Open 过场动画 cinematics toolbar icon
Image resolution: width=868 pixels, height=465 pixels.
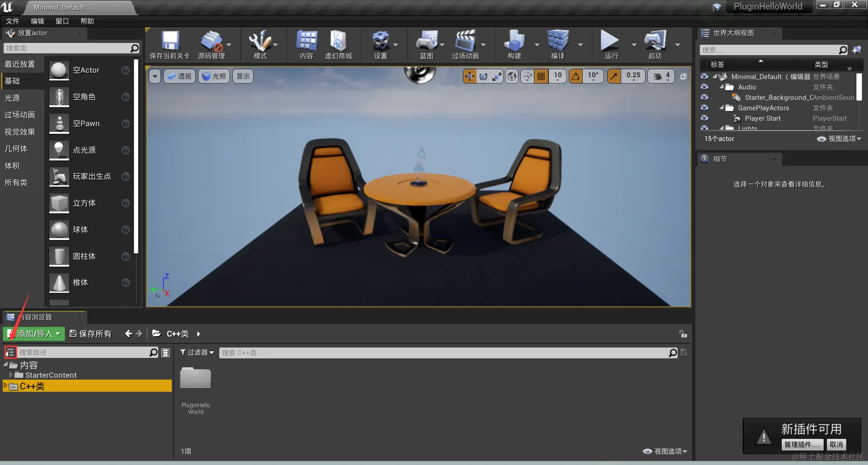(x=465, y=45)
